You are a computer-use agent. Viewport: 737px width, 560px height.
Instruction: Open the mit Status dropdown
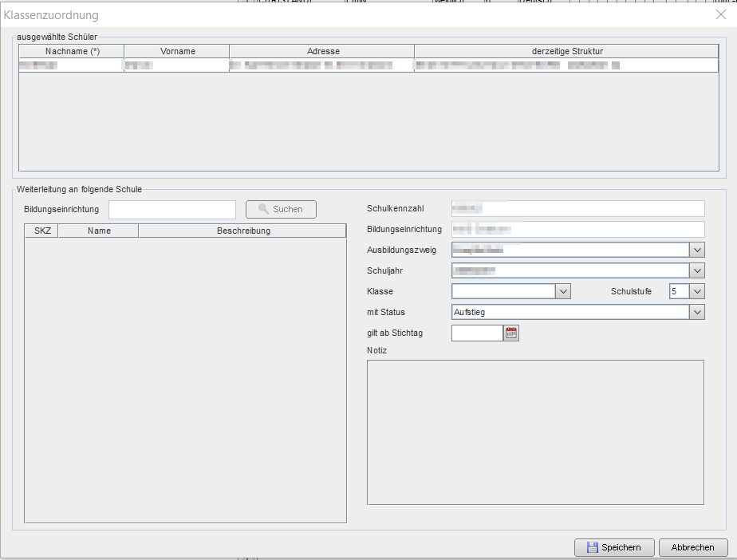(697, 312)
